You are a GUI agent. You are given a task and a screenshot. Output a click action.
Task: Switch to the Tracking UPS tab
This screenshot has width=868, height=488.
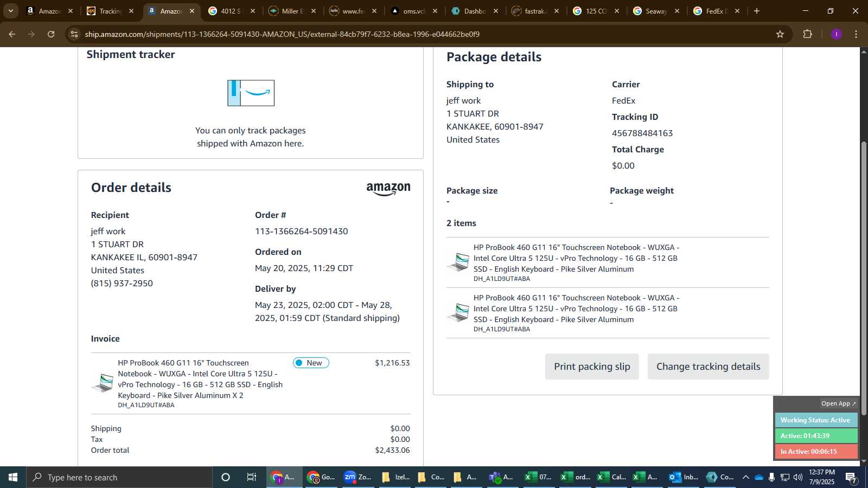coord(110,11)
